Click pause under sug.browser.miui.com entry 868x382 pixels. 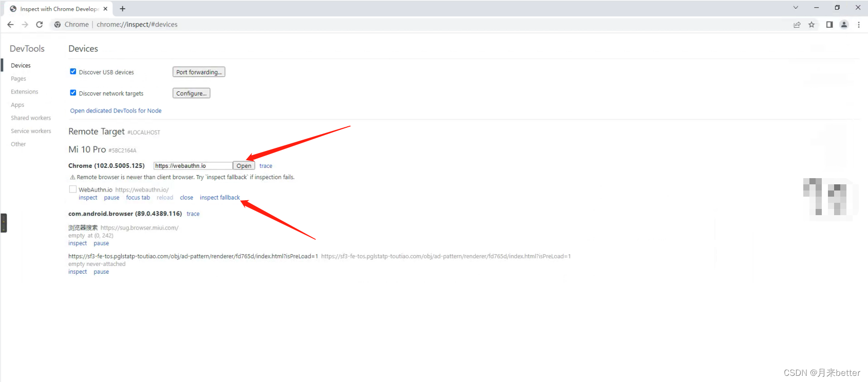click(101, 243)
